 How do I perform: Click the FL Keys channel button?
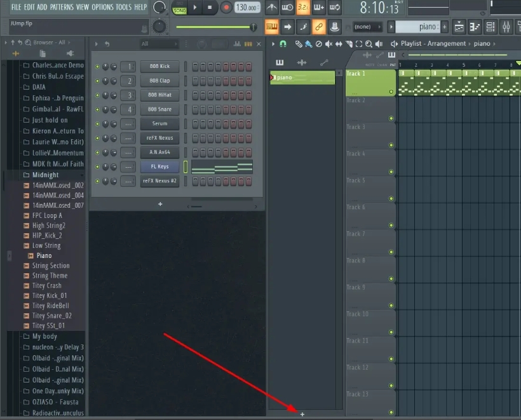tap(159, 166)
